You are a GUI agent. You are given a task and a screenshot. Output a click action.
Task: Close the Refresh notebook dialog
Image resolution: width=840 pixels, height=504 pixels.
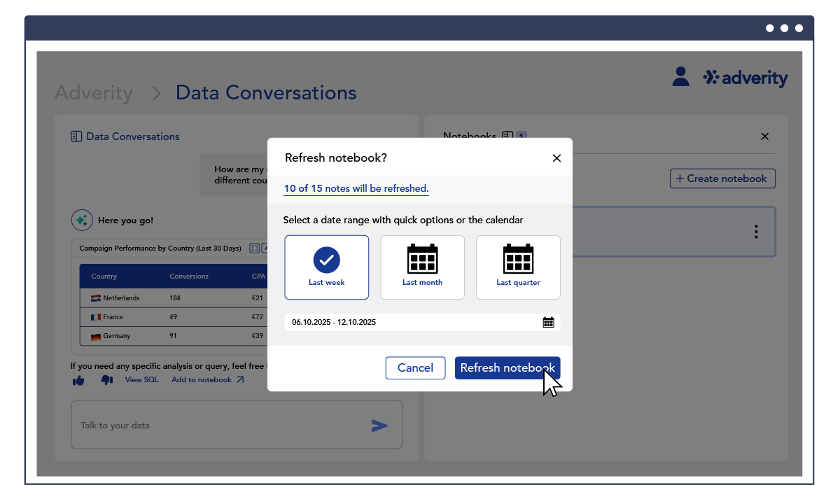[556, 158]
